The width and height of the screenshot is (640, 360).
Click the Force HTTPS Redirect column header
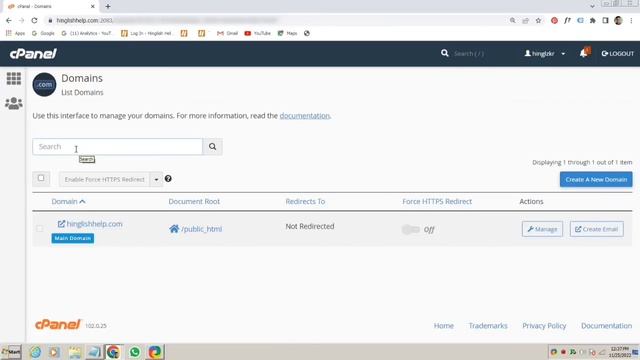click(437, 201)
